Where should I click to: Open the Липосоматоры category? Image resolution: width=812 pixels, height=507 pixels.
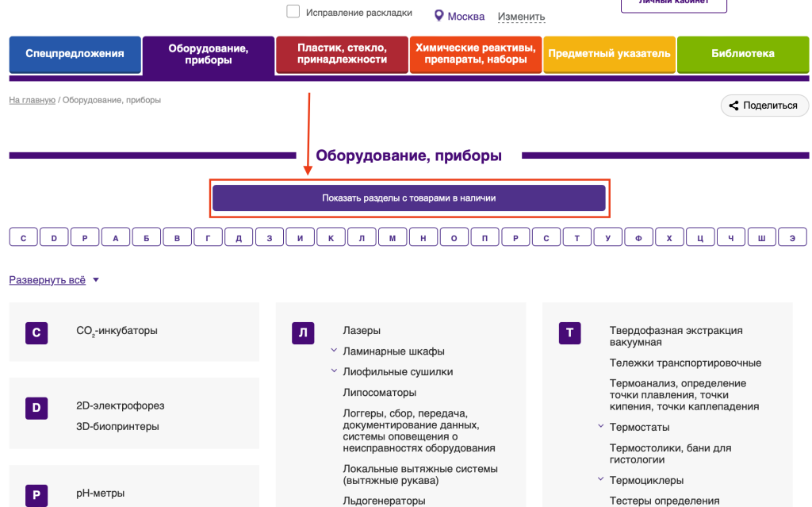(379, 392)
